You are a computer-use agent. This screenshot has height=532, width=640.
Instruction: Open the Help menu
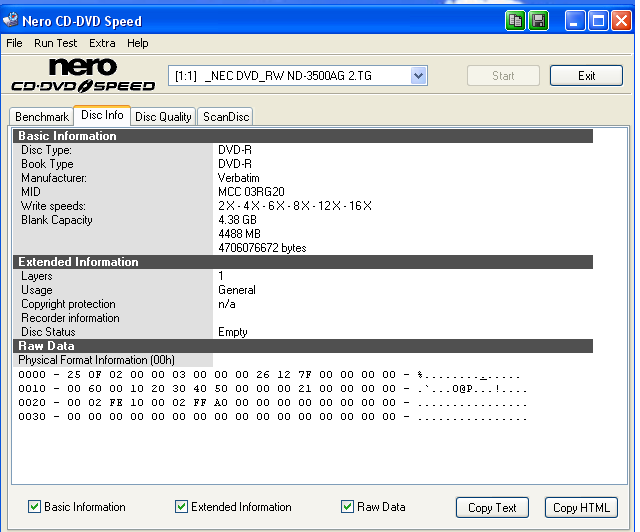138,43
